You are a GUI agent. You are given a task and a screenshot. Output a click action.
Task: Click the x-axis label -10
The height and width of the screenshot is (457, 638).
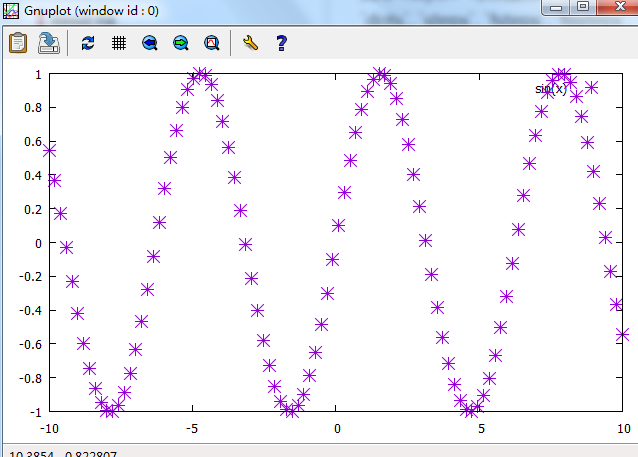[x=49, y=429]
